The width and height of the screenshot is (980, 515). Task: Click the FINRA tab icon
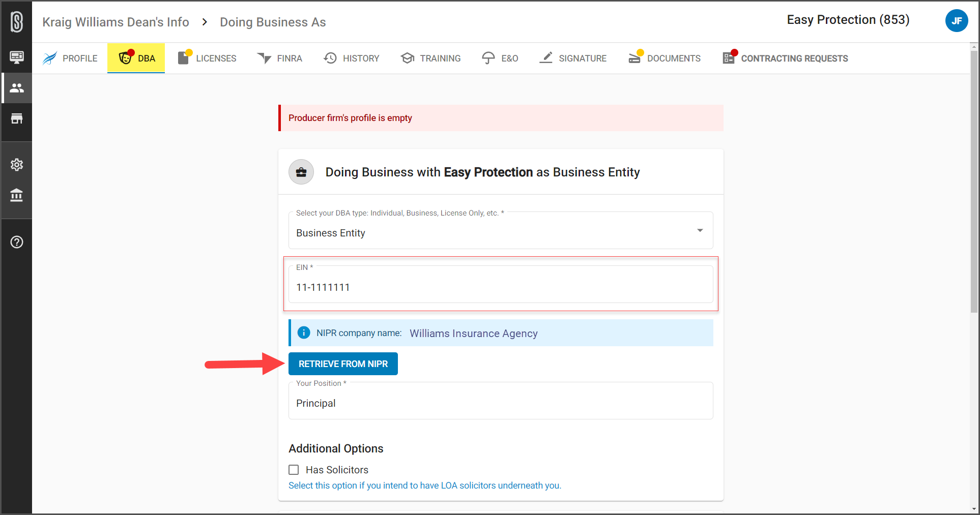(264, 58)
